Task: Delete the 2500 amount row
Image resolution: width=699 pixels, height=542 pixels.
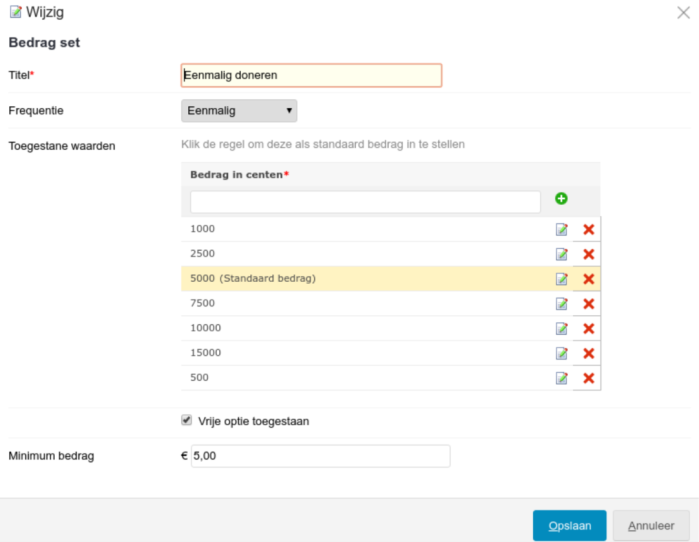Action: tap(588, 255)
